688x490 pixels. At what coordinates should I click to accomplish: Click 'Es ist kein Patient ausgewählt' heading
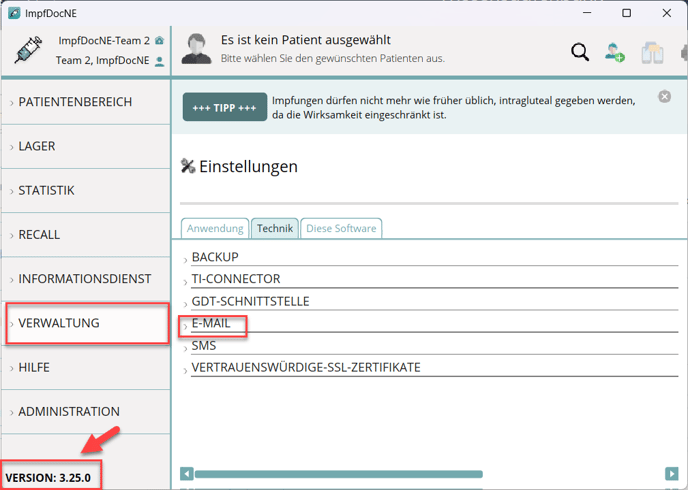pos(305,40)
